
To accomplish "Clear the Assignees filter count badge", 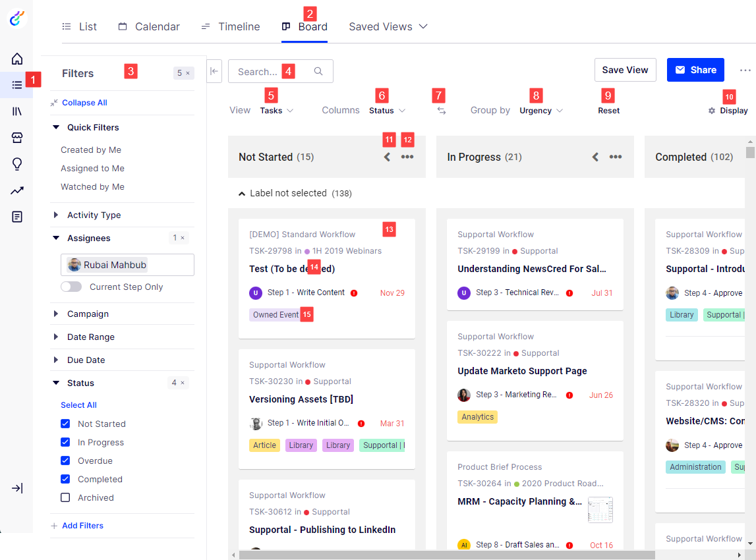I will point(179,238).
